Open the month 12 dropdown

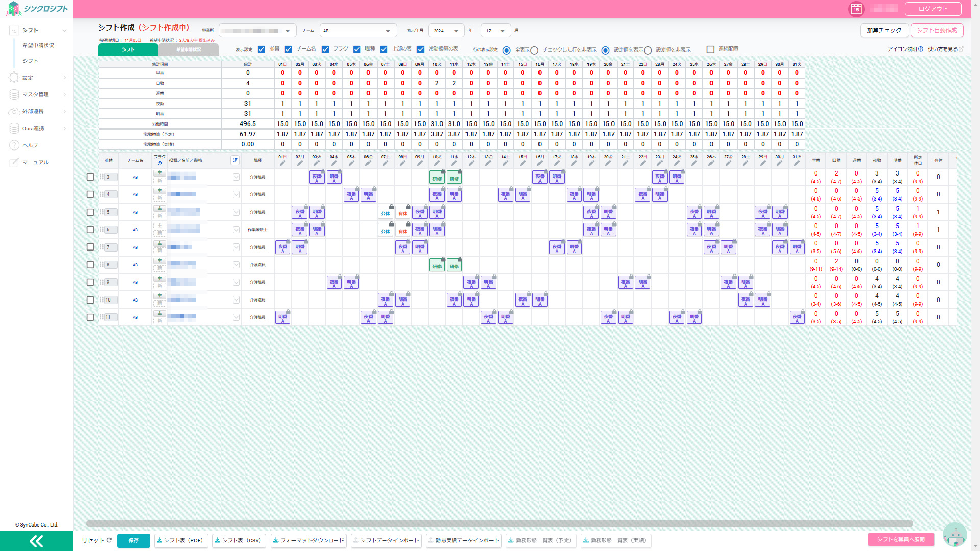pos(496,31)
